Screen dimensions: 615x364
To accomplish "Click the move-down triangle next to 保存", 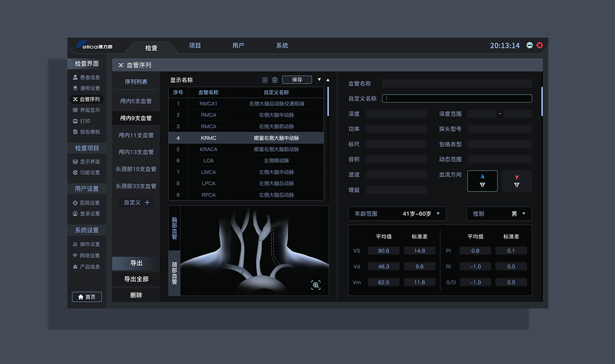I will point(319,79).
